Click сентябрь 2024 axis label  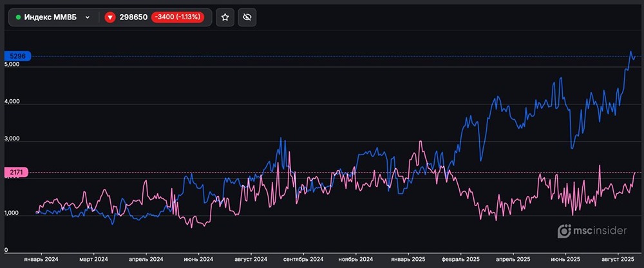(x=303, y=258)
